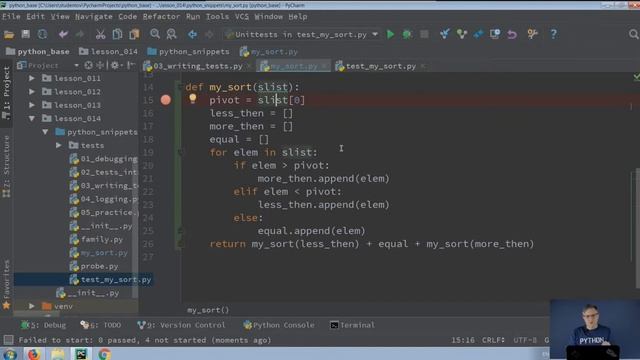
Task: Click the Open folder toolbar icon
Action: coord(9,34)
